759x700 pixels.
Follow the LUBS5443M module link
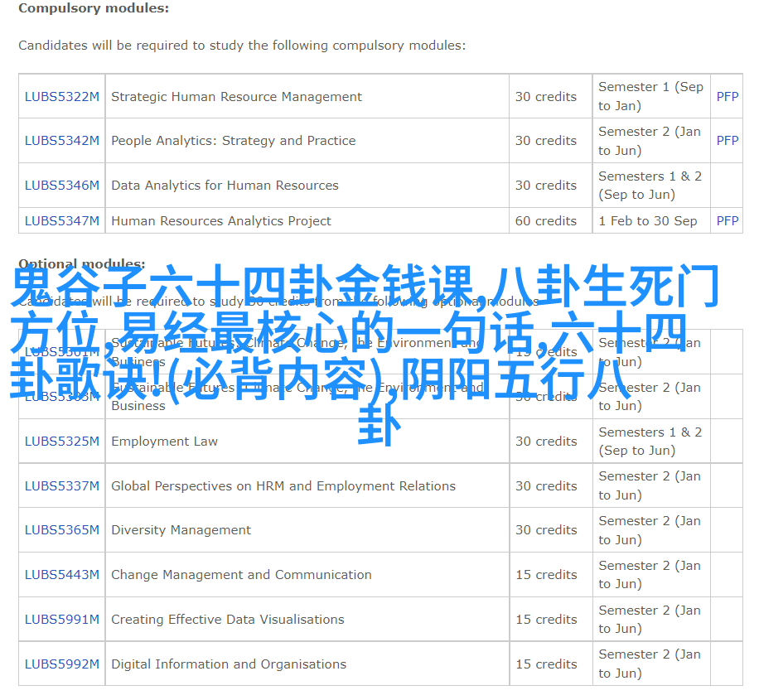point(62,575)
